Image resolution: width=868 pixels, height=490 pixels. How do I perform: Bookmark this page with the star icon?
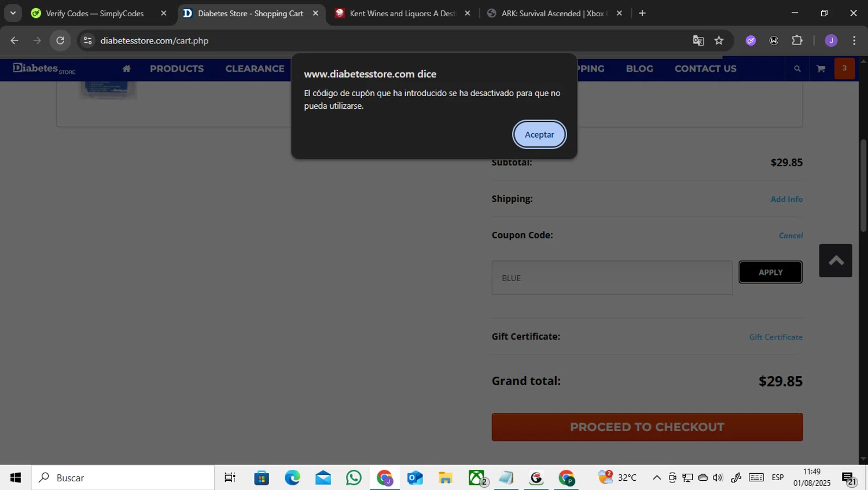[719, 40]
